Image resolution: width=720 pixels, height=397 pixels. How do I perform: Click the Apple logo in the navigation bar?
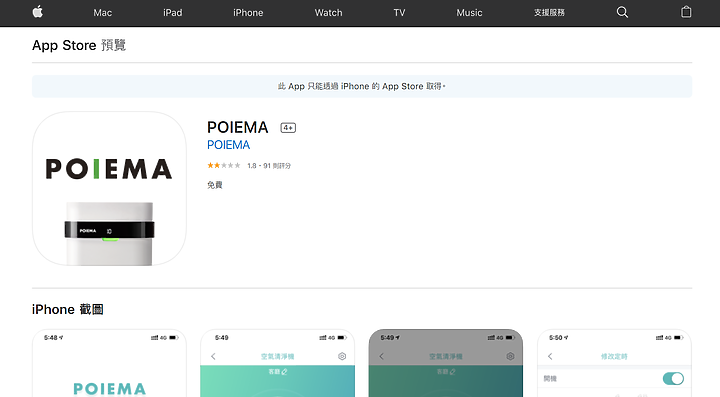[x=38, y=11]
